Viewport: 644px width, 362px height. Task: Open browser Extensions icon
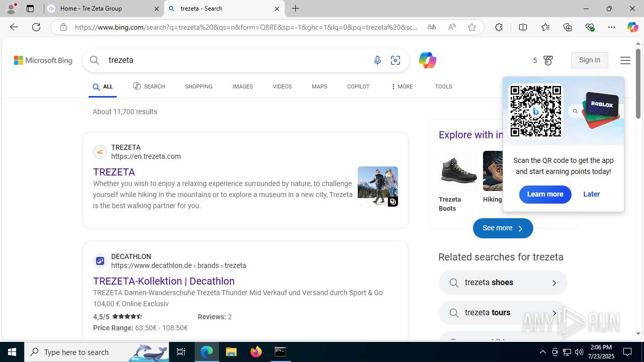[499, 27]
